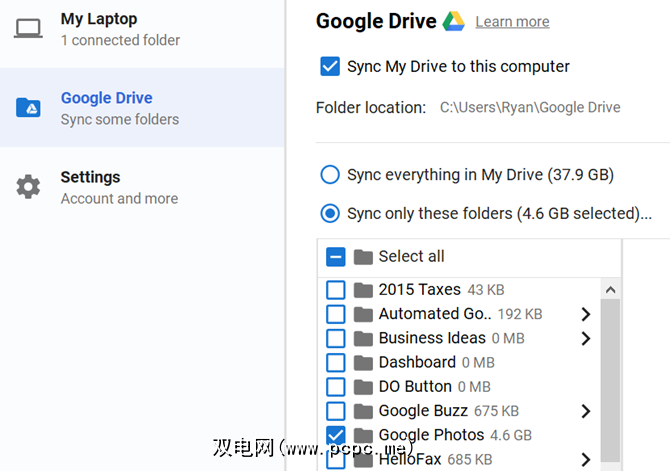
Task: Click the Settings gear icon
Action: pyautogui.click(x=28, y=187)
